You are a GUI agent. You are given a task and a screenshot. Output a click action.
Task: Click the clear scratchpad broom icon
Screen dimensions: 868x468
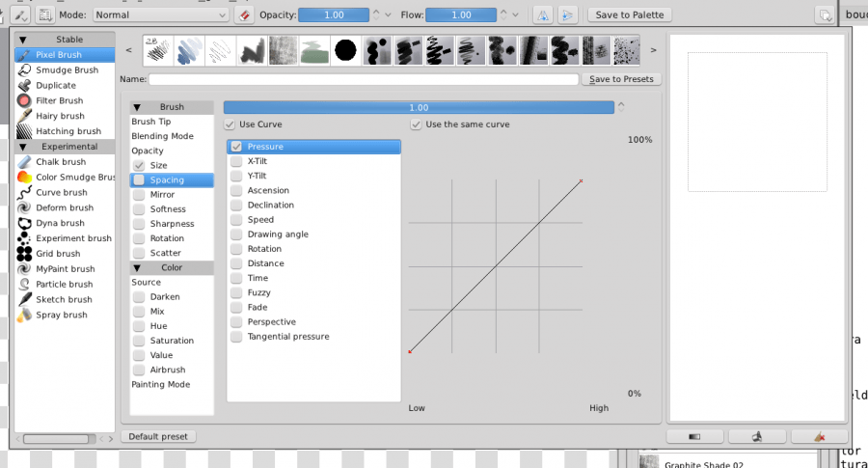pos(819,436)
